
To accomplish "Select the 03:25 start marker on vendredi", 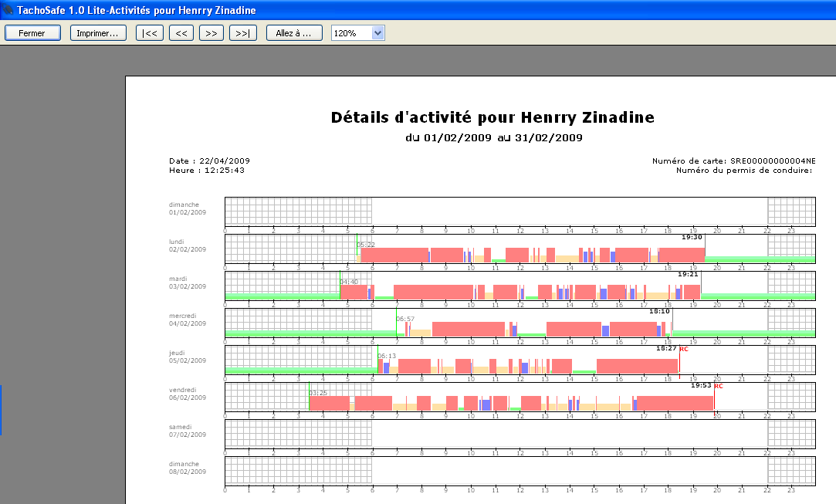I will click(318, 393).
